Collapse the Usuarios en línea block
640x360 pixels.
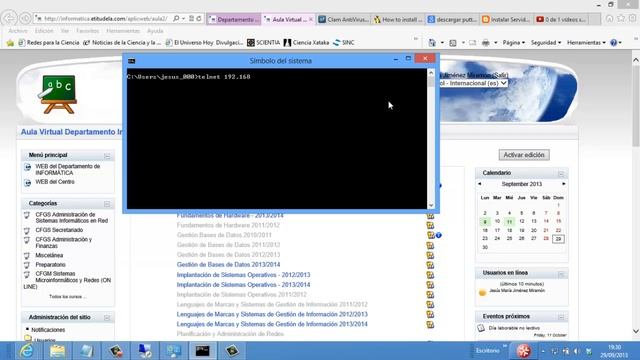(561, 273)
